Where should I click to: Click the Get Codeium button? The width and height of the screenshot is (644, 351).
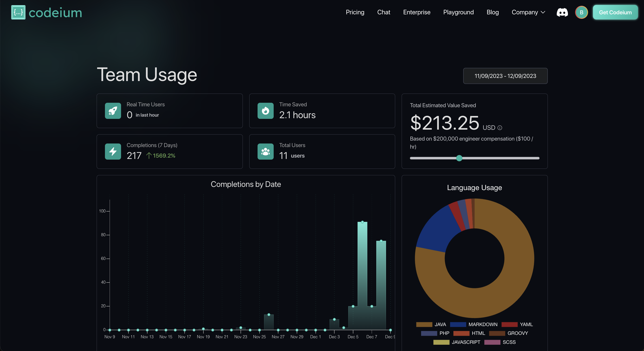point(615,12)
